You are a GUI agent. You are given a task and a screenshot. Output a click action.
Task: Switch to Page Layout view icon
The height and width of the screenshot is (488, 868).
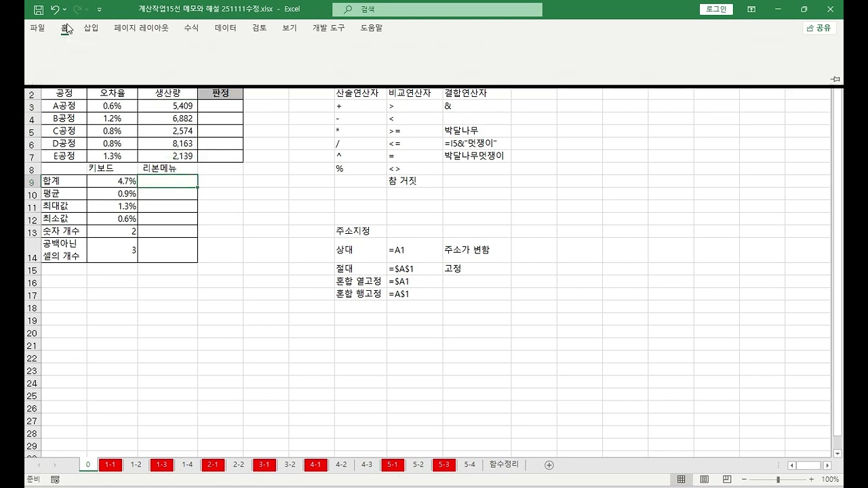coord(705,480)
